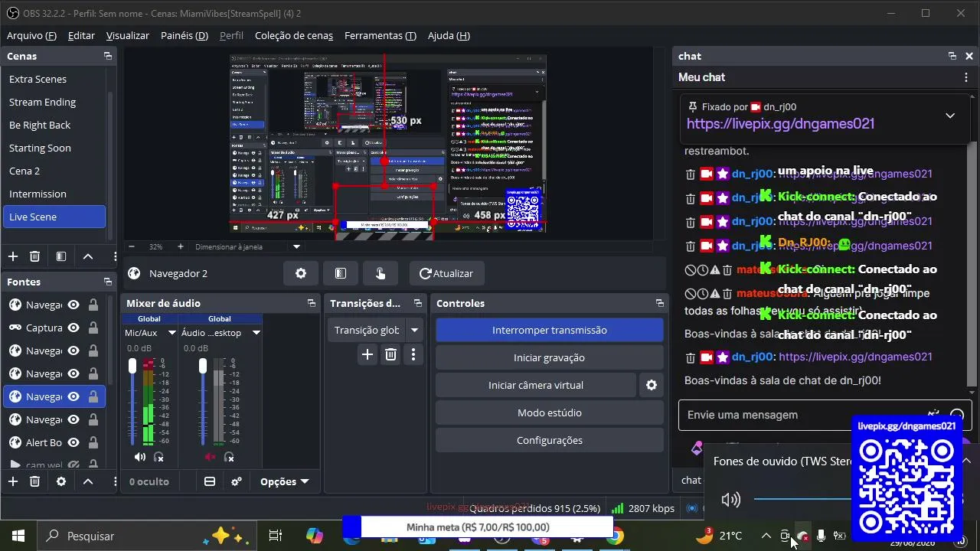Screen dimensions: 980x551
Task: Click the Fones de ouvido volume slider
Action: pos(803,499)
